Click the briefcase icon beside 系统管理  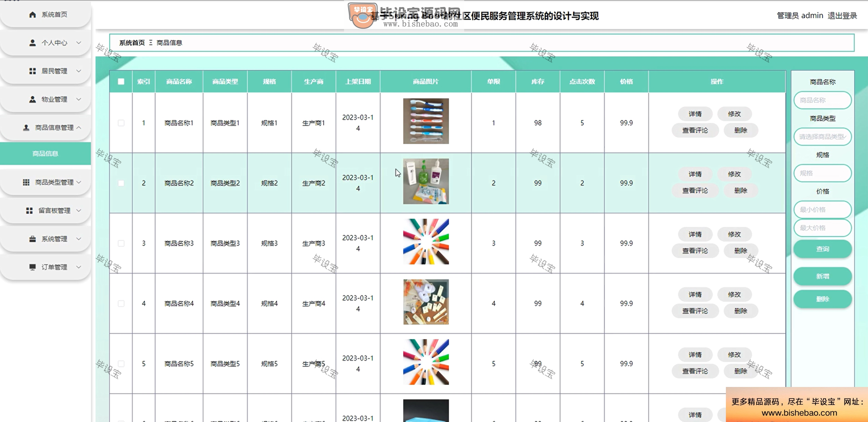(32, 239)
